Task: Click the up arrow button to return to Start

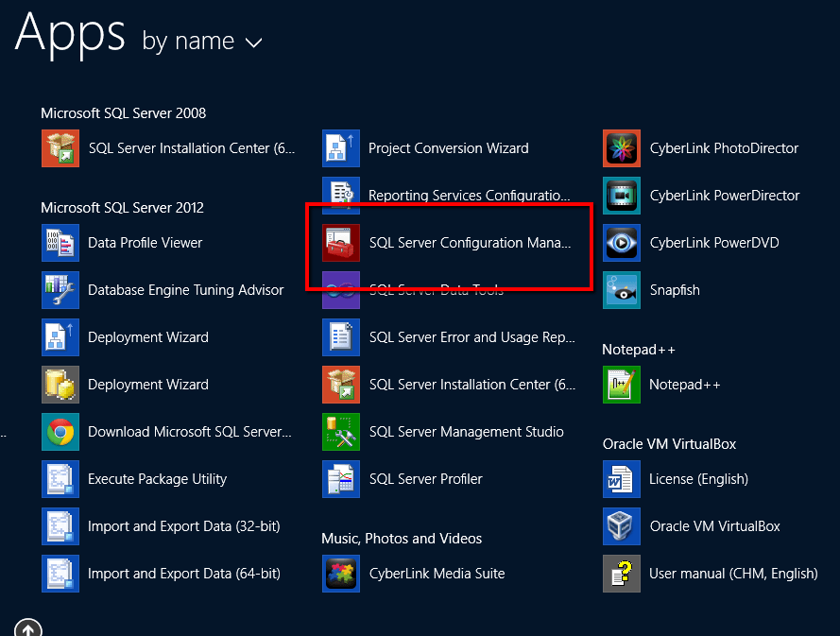Action: tap(27, 627)
